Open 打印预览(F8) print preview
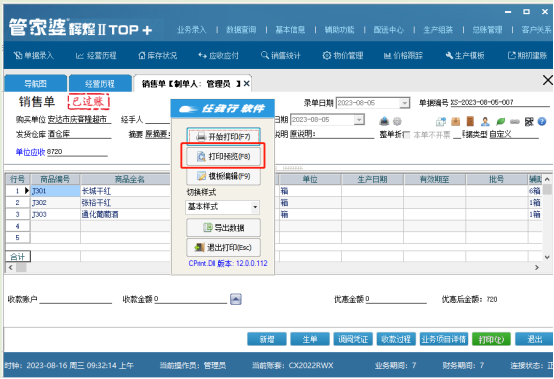This screenshot has height=379, width=554. coord(224,156)
